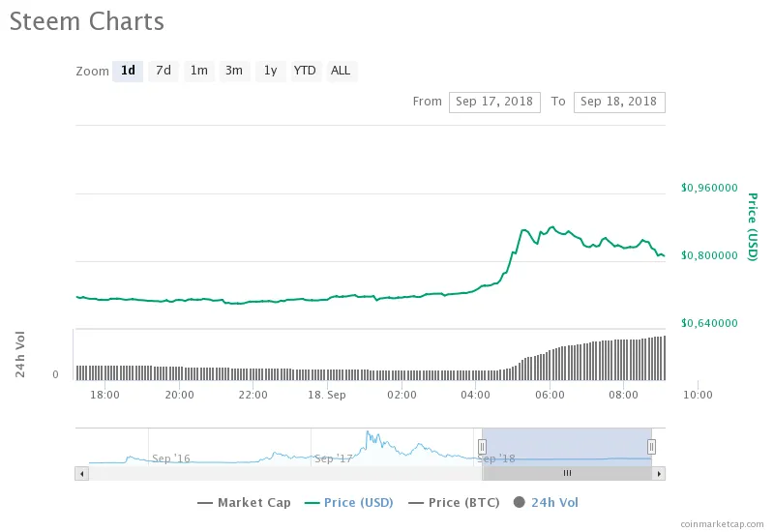Click the Sep '17 navigator label
The height and width of the screenshot is (532, 774).
coord(333,458)
